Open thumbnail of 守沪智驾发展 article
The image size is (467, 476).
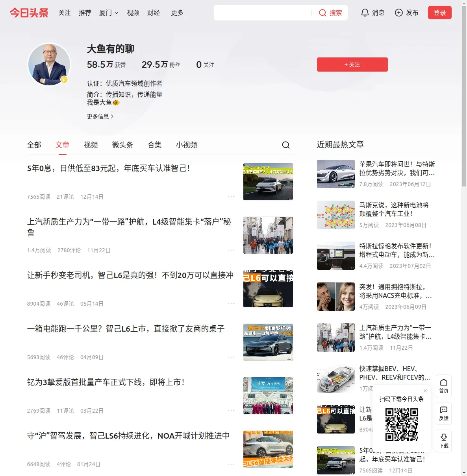click(x=268, y=449)
